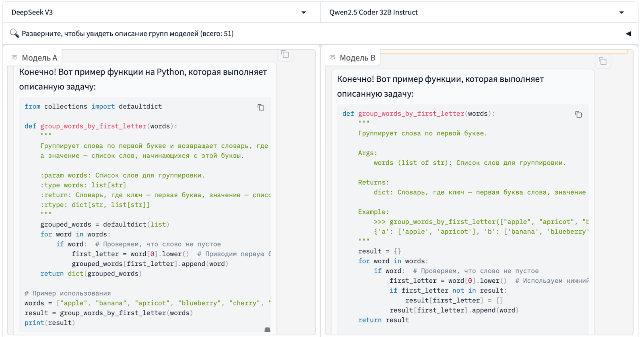Open the Qwen2.5 Coder dropdown arrow
The width and height of the screenshot is (644, 337).
621,12
